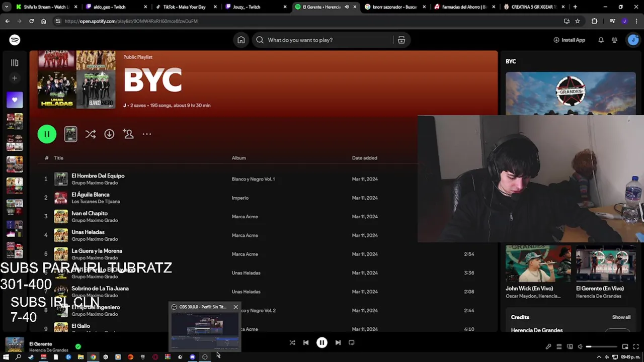The width and height of the screenshot is (644, 362).
Task: Open Windows Start menu
Action: tap(6, 357)
